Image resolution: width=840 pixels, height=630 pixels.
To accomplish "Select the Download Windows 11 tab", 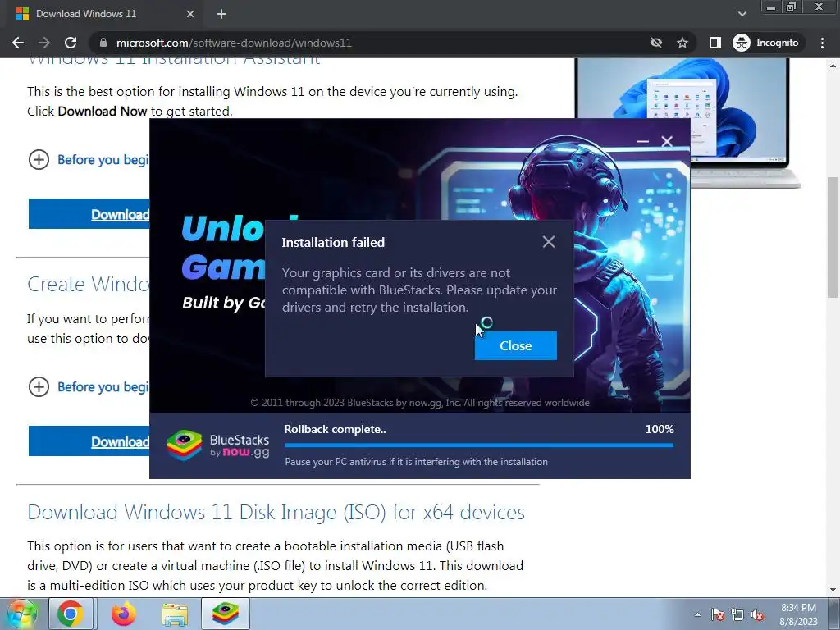I will coord(104,14).
